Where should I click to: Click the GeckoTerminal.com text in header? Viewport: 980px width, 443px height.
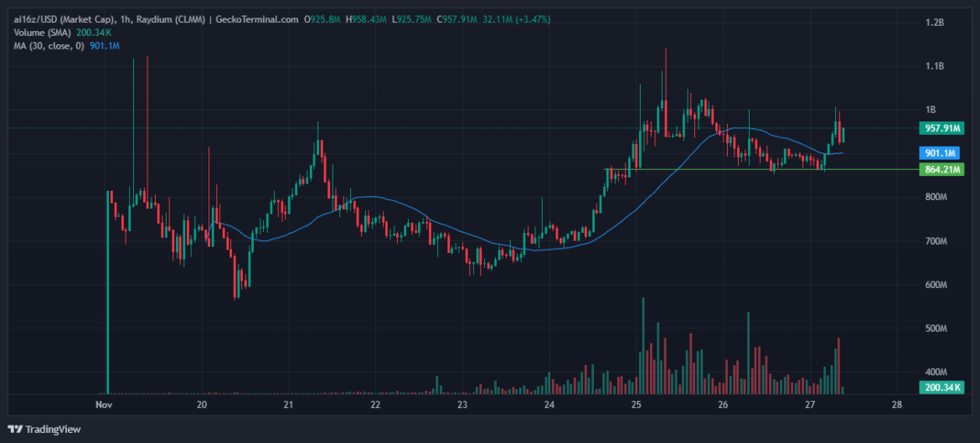pyautogui.click(x=258, y=19)
